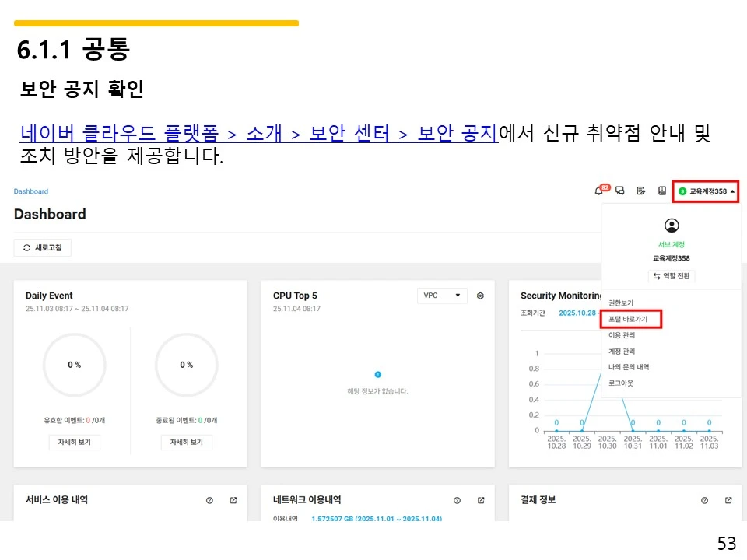
Task: Open the VPC dropdown on CPU Top 5
Action: point(442,296)
